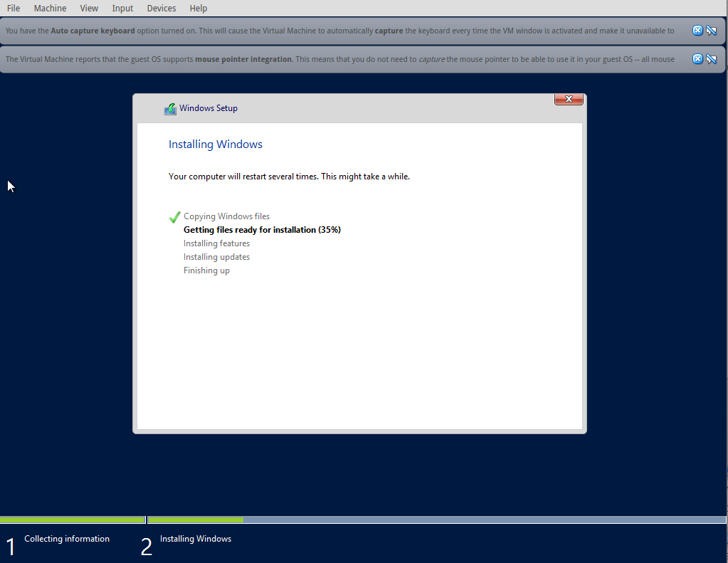Dismiss the Auto capture keyboard notification
This screenshot has width=728, height=563.
pos(697,30)
